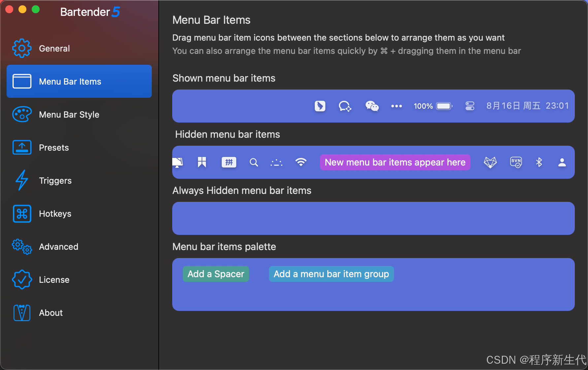588x370 pixels.
Task: Select the Wi-Fi icon in hidden items
Action: 301,162
